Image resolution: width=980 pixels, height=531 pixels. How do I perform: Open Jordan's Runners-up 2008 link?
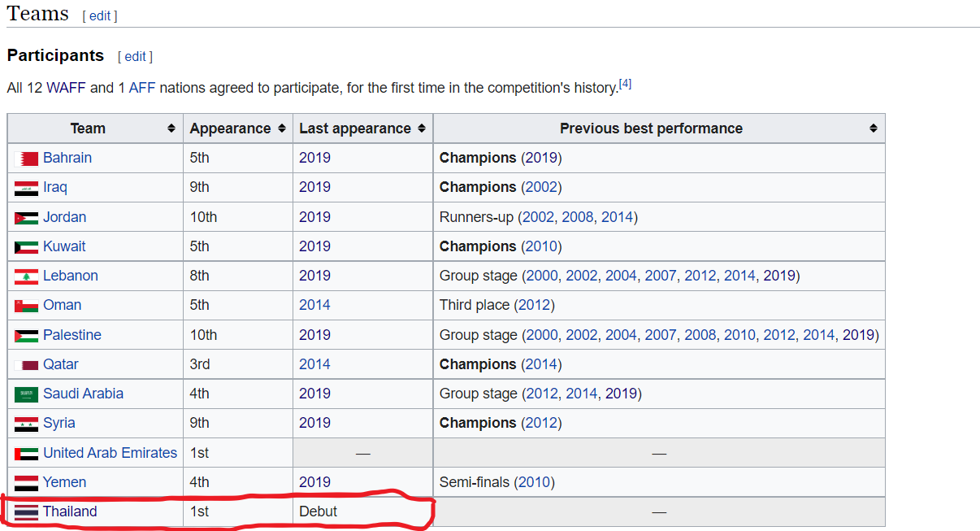pyautogui.click(x=578, y=217)
